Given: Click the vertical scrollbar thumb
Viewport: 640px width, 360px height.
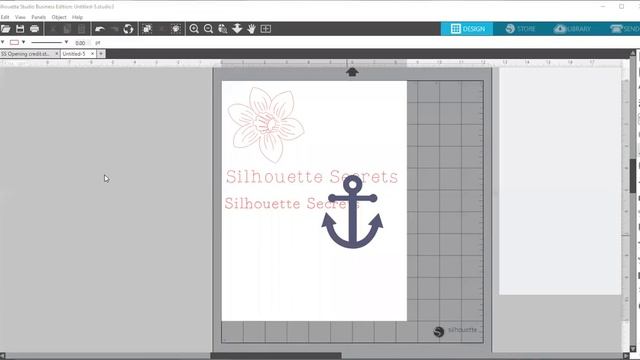Looking at the screenshot, I should pos(633,175).
